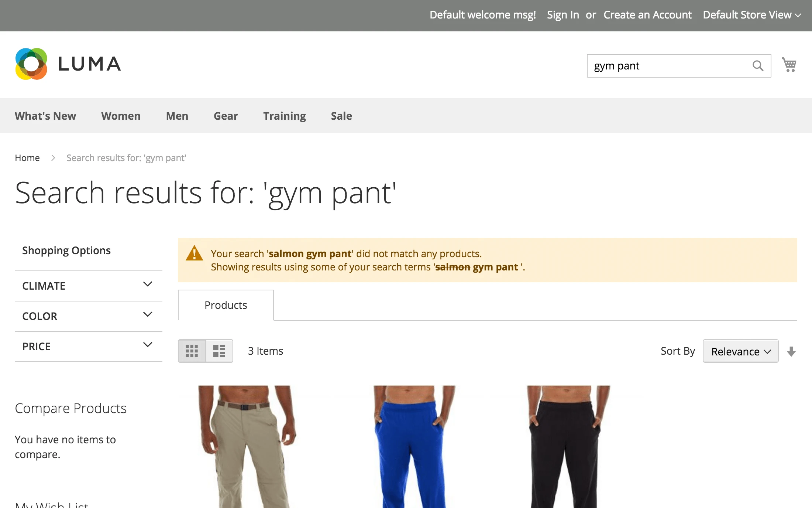This screenshot has width=812, height=508.
Task: Switch to grid view mode
Action: coord(192,351)
